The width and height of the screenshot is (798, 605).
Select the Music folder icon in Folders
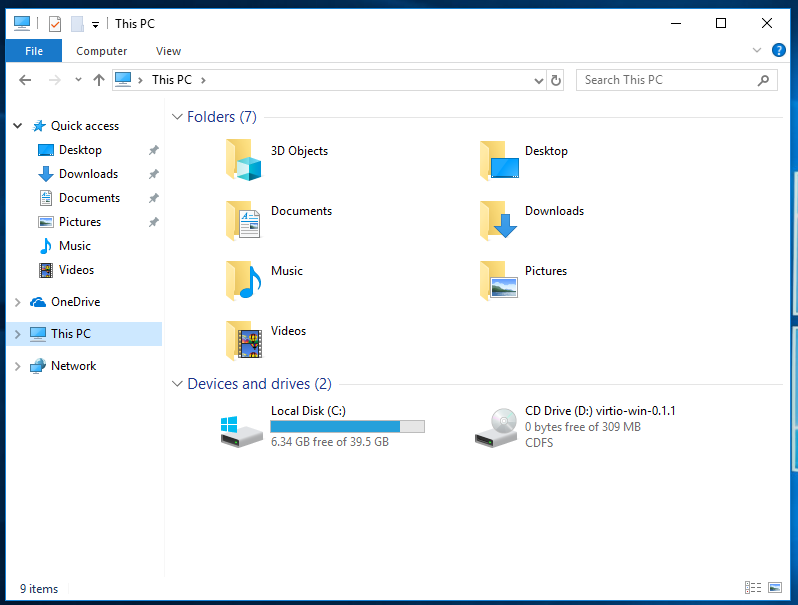click(244, 280)
